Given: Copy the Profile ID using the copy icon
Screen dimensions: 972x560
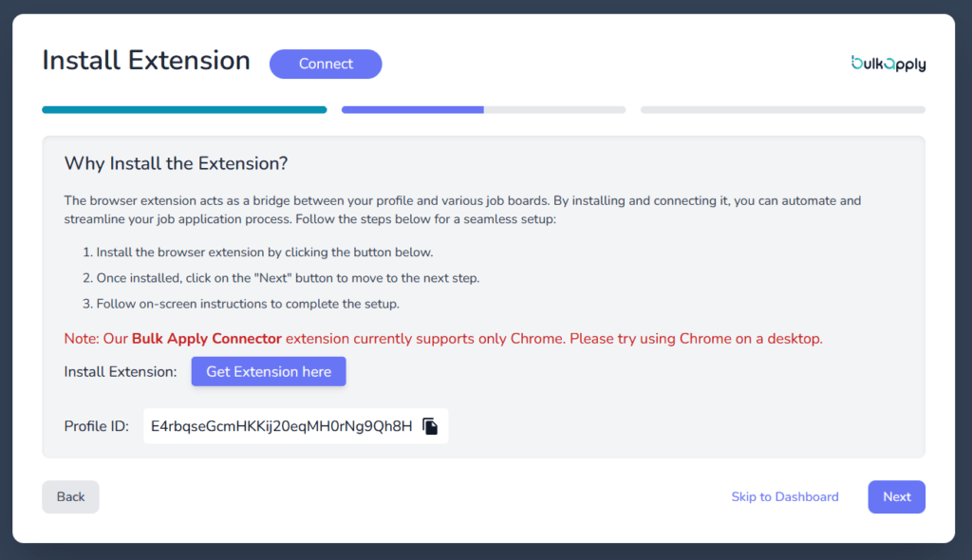Looking at the screenshot, I should click(x=430, y=426).
